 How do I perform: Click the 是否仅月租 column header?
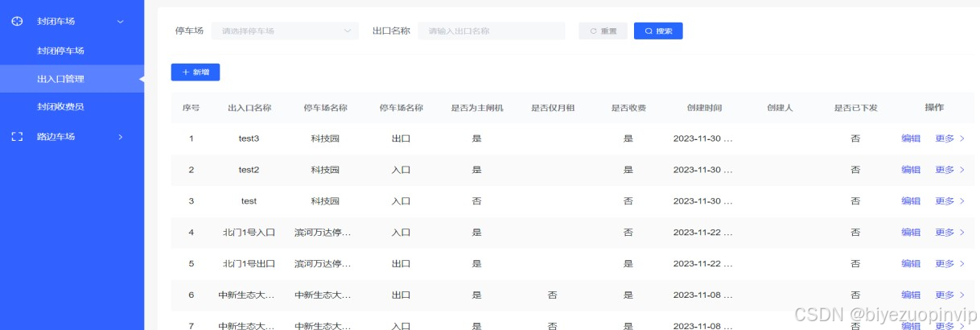553,108
